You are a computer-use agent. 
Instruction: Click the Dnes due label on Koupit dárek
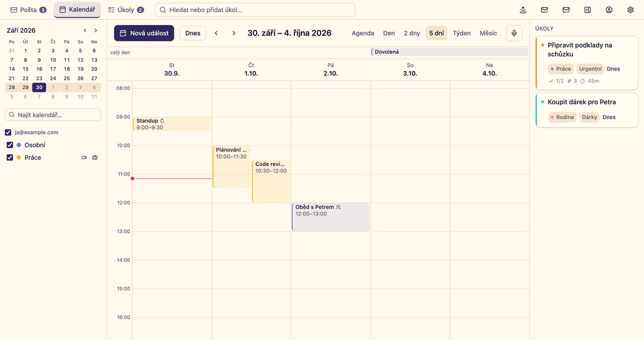pyautogui.click(x=609, y=117)
